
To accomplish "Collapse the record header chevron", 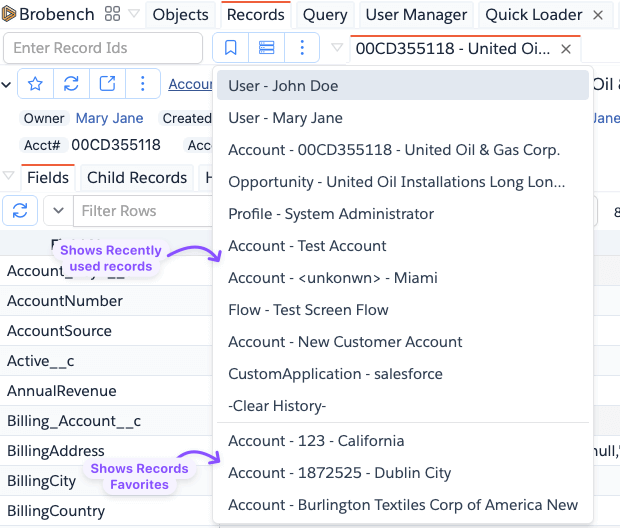I will coord(6,84).
